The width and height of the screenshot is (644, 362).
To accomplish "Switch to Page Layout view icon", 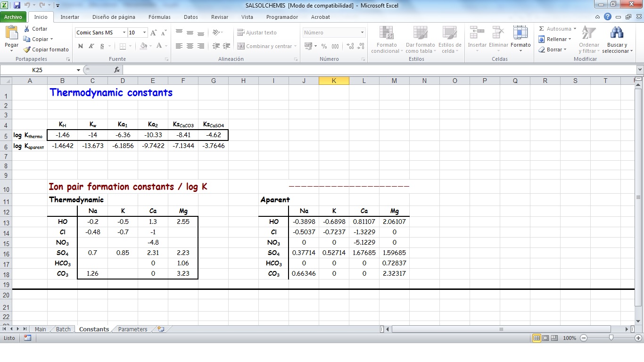I will click(x=545, y=338).
